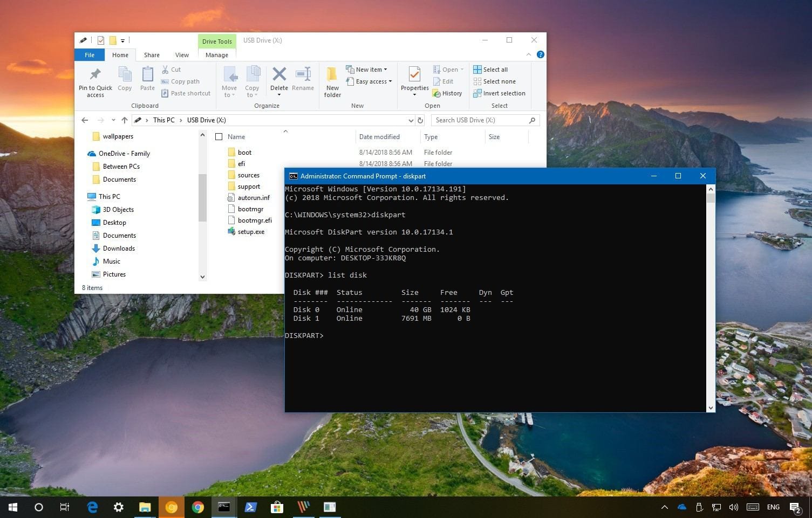812x518 pixels.
Task: Click the ENG language indicator
Action: [x=773, y=507]
